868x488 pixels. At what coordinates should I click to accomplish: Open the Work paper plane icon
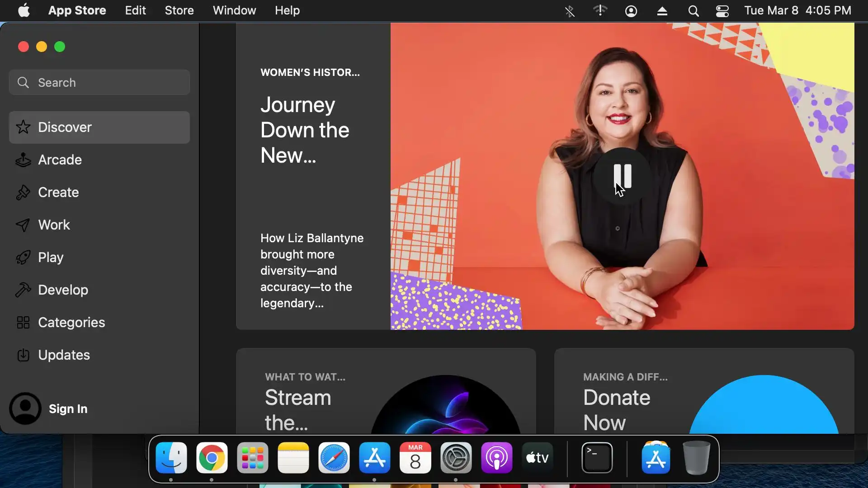(23, 225)
